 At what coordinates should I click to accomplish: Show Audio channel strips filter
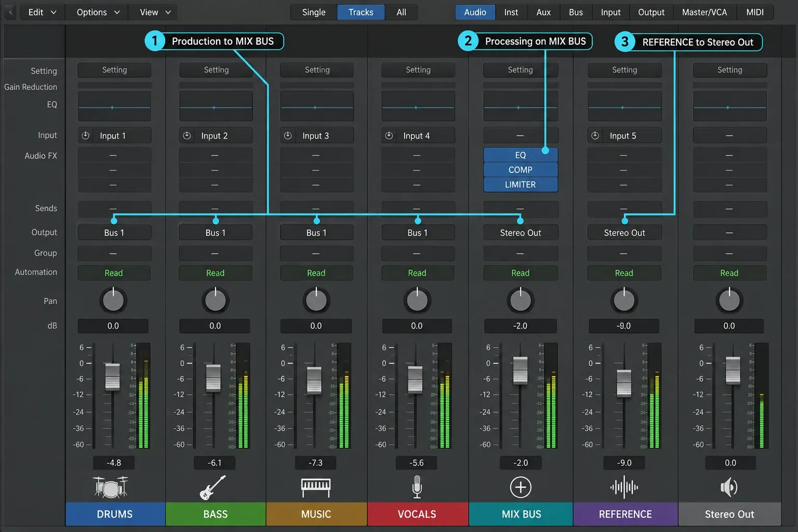pos(475,12)
